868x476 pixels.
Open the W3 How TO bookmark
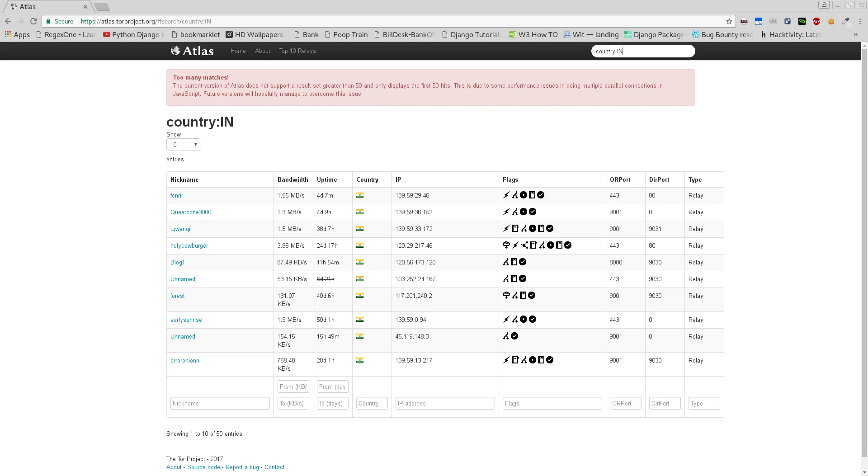(x=533, y=34)
